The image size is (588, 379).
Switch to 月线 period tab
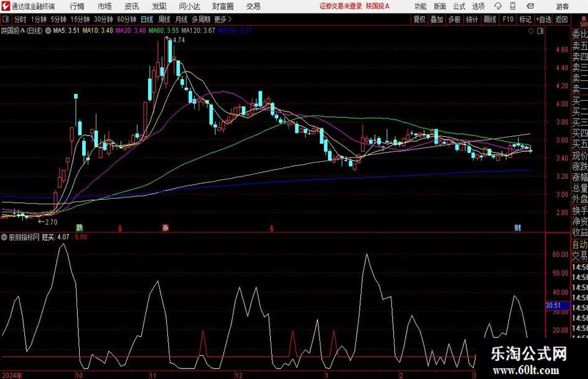(x=182, y=19)
